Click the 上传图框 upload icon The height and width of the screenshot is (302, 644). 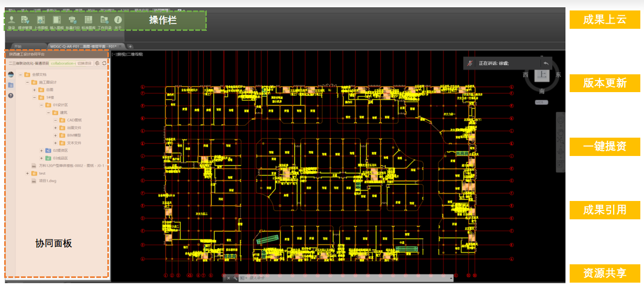(x=41, y=20)
